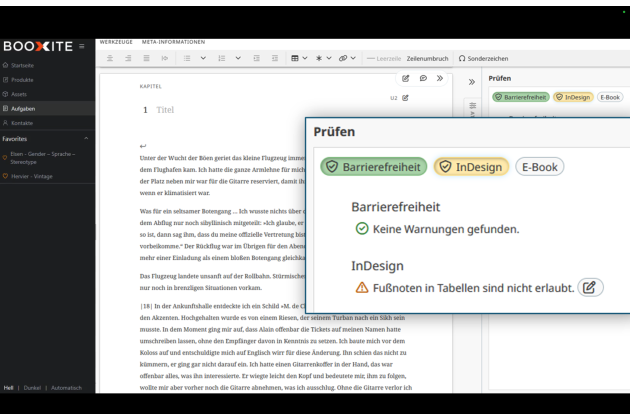Click the justify text icon in the toolbar
630x420 pixels.
tap(147, 58)
